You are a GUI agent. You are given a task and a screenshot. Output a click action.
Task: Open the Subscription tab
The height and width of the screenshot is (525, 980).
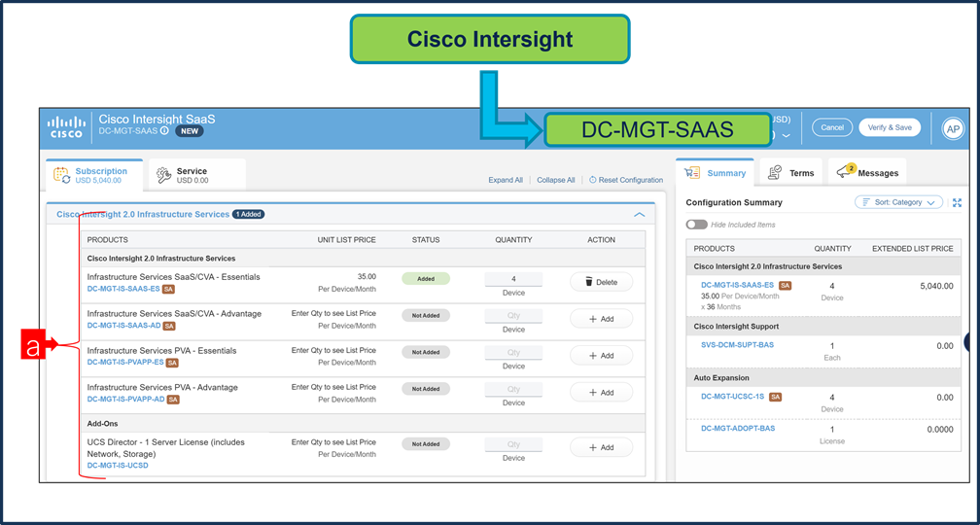[93, 175]
